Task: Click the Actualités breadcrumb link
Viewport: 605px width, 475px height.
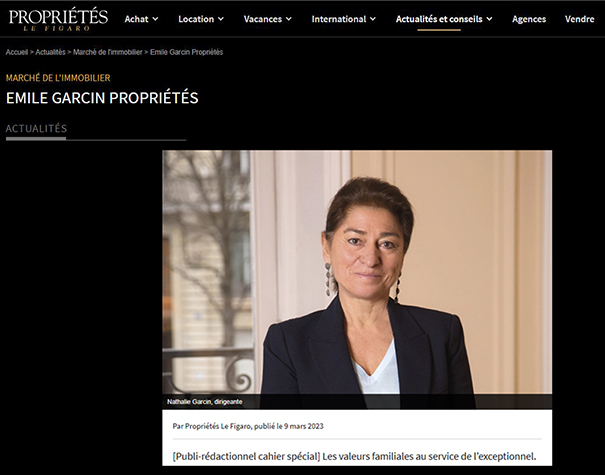Action: pyautogui.click(x=51, y=52)
